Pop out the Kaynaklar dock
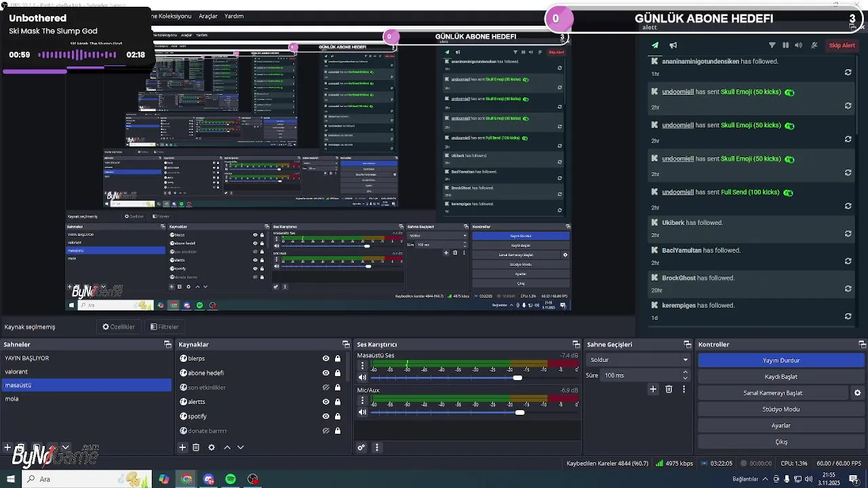 [x=346, y=344]
